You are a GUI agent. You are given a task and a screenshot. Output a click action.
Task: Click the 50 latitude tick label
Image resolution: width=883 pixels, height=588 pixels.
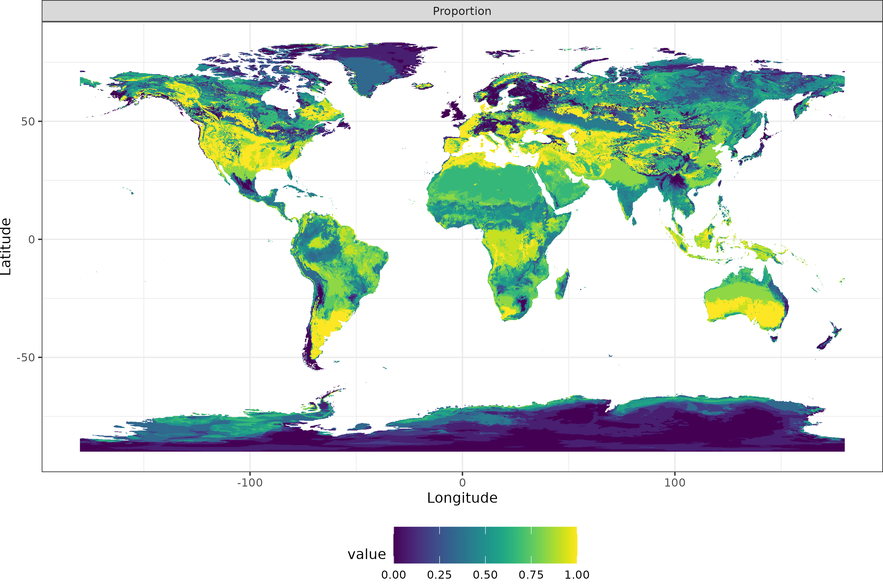(28, 121)
